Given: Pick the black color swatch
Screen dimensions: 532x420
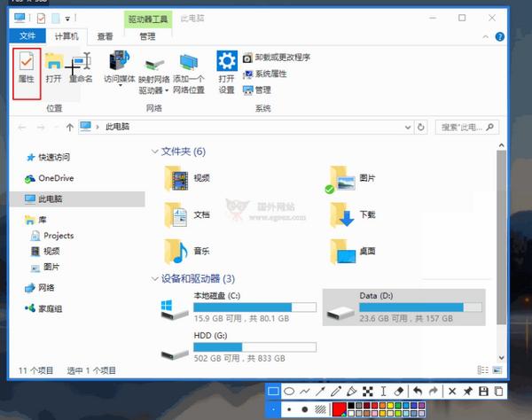Looking at the screenshot, I should pyautogui.click(x=351, y=406).
